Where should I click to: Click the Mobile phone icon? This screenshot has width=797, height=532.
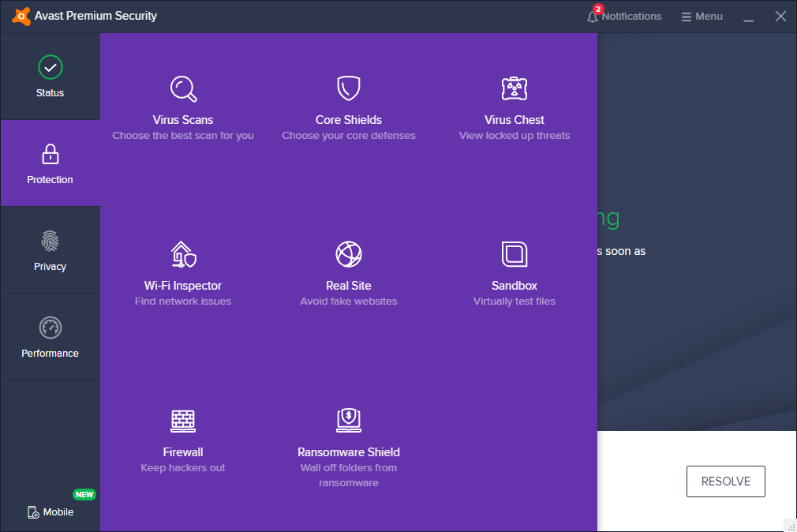coord(33,512)
